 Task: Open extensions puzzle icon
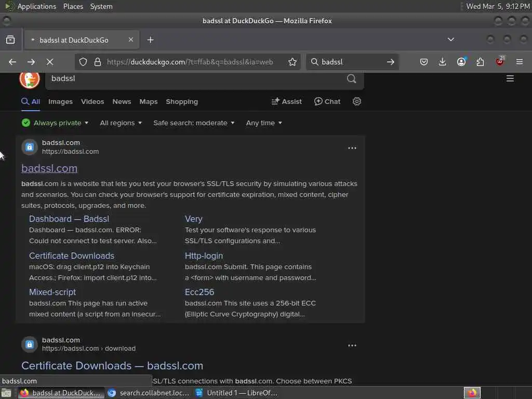(480, 62)
